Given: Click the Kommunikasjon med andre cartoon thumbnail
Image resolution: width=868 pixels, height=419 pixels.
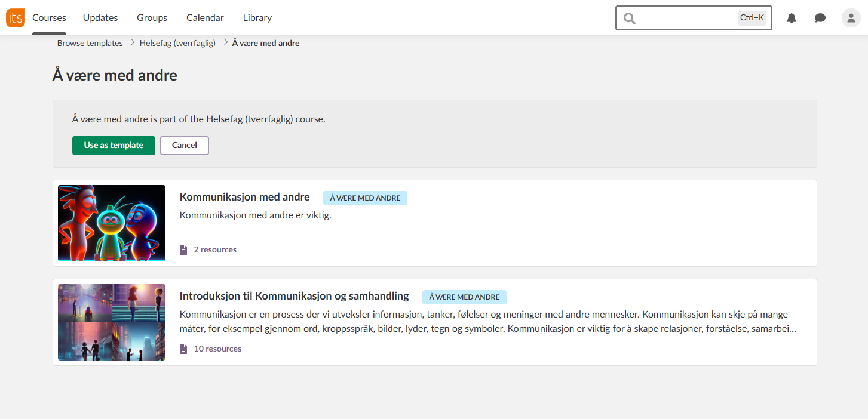Looking at the screenshot, I should pyautogui.click(x=112, y=223).
